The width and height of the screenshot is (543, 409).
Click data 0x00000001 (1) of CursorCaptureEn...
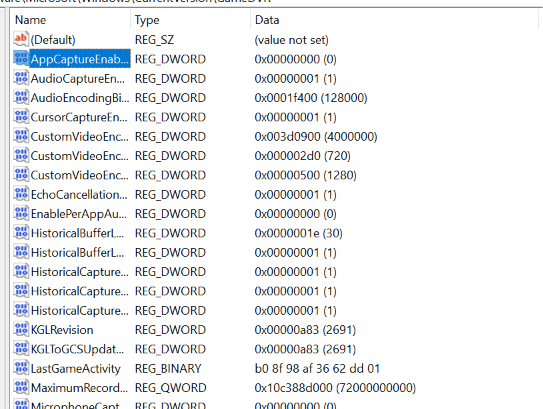[x=295, y=117]
